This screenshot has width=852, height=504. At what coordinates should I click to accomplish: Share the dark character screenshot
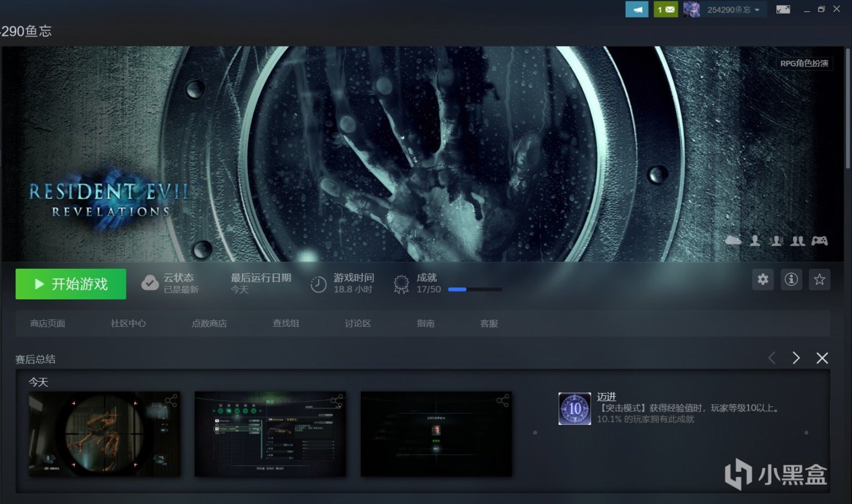coord(502,400)
